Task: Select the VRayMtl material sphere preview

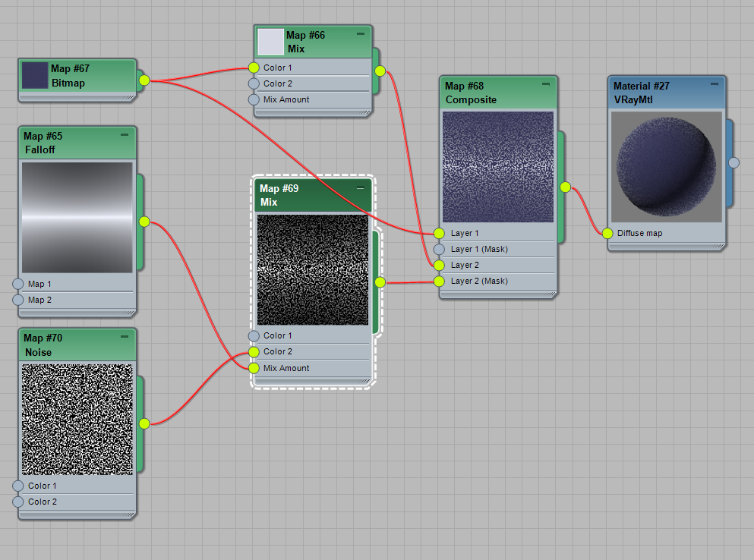Action: [x=666, y=168]
